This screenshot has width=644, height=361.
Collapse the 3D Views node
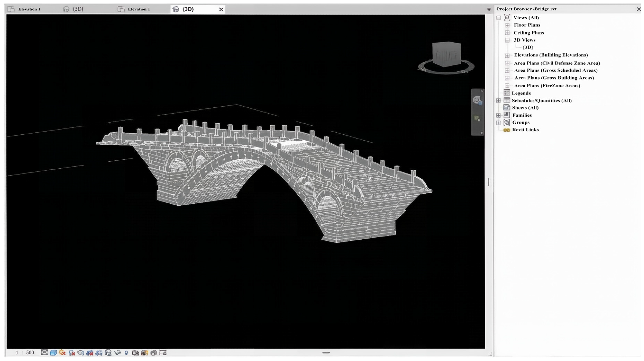tap(507, 40)
